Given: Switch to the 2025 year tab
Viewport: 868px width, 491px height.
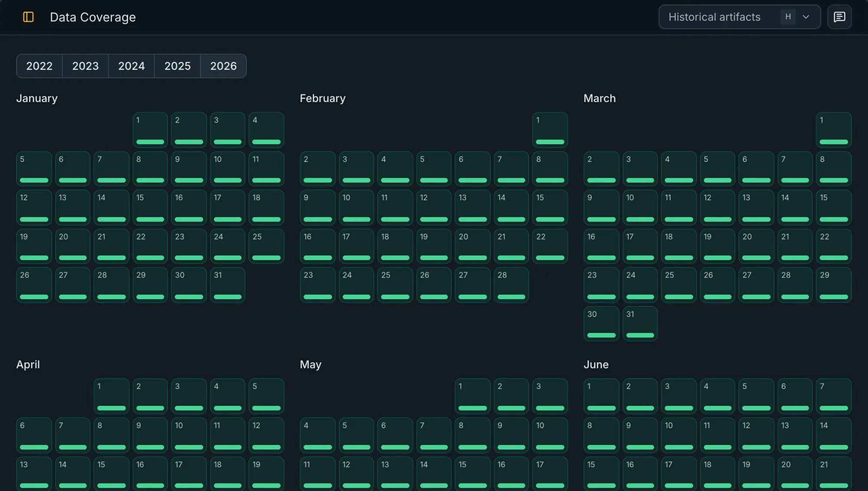Looking at the screenshot, I should pyautogui.click(x=178, y=66).
